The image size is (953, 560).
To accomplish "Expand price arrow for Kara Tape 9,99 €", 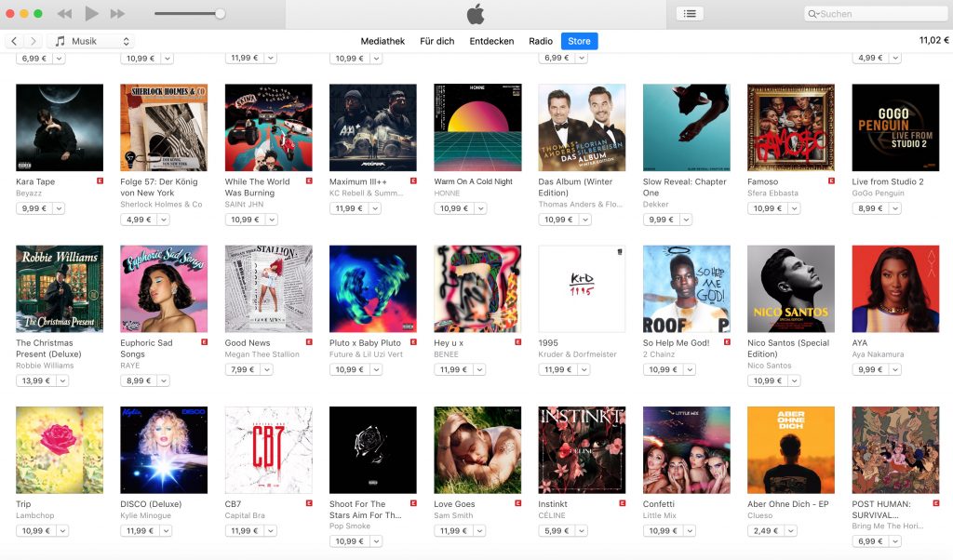I will (59, 208).
